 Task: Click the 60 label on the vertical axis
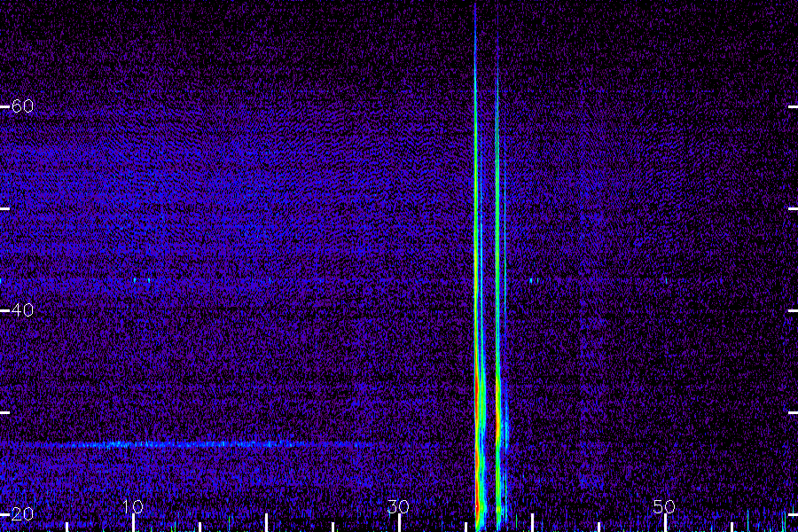point(22,106)
